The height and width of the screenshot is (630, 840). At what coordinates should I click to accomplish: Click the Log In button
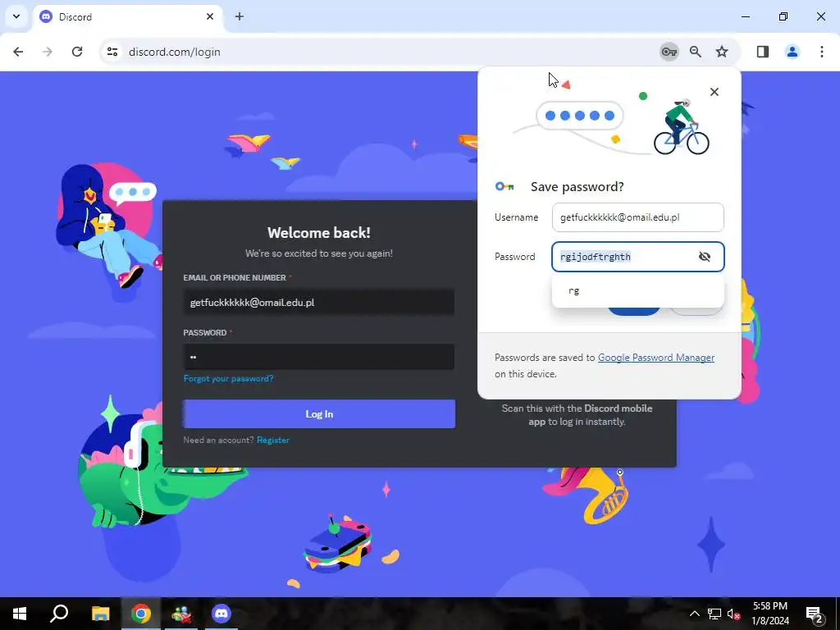coord(319,413)
